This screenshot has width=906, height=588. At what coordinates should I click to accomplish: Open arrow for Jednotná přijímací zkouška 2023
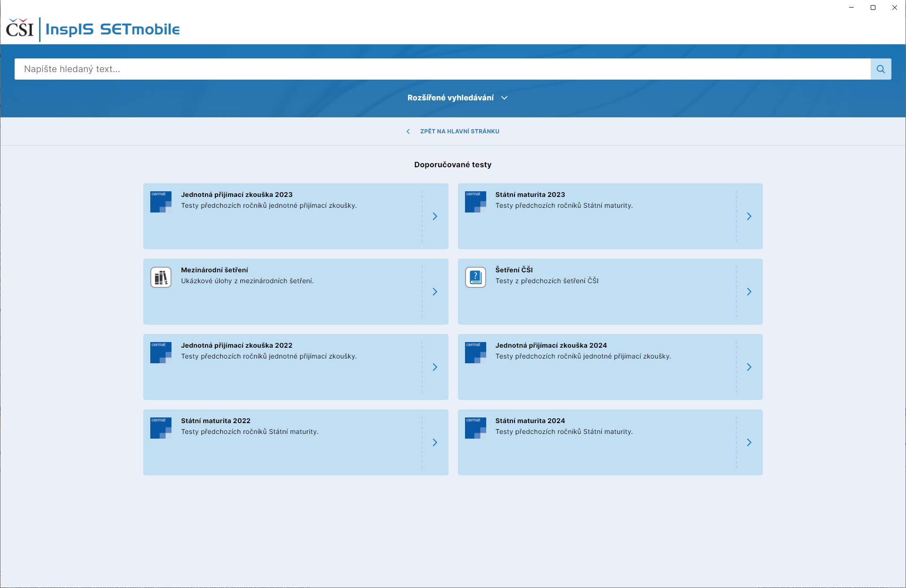click(435, 216)
